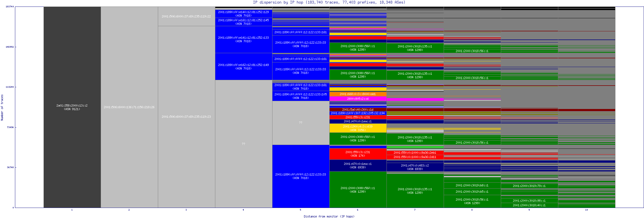644x218 pixels.
Task: Select block 2a01:358:2000:13::2 (ASN 9121)
Action: click(72, 107)
